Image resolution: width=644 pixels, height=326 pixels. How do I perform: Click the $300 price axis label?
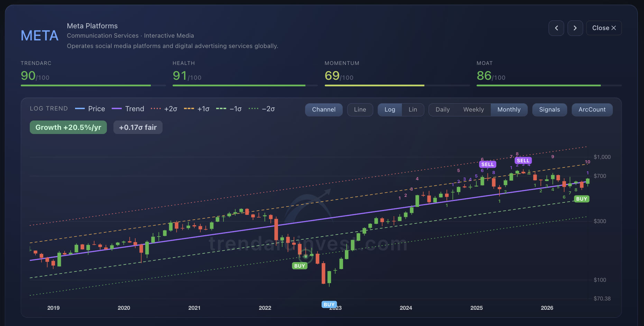pyautogui.click(x=600, y=221)
